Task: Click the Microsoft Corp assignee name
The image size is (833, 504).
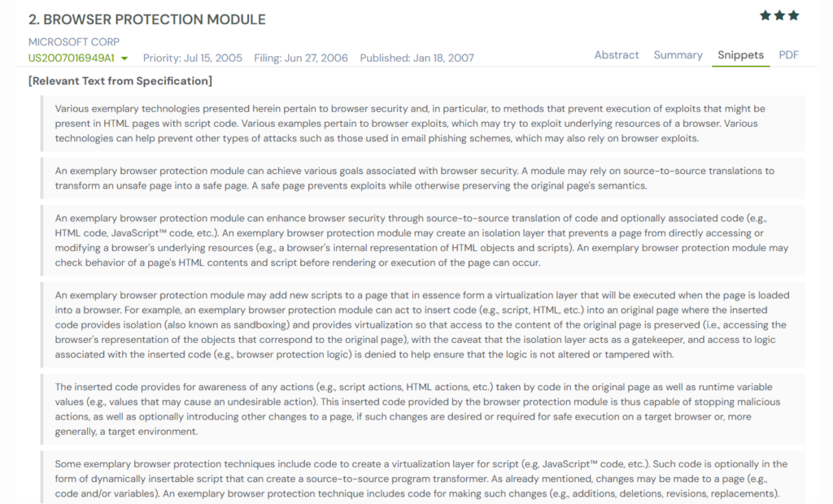Action: 74,41
